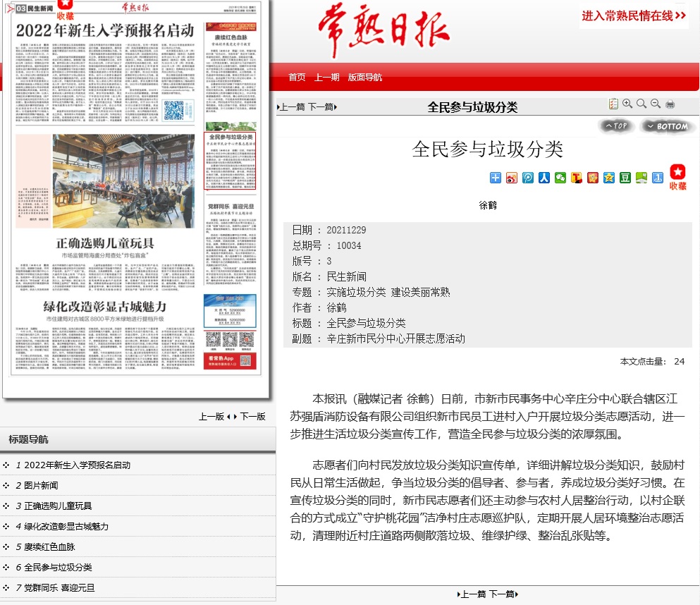Click the date value 20211229
This screenshot has height=605, width=700.
tap(346, 230)
